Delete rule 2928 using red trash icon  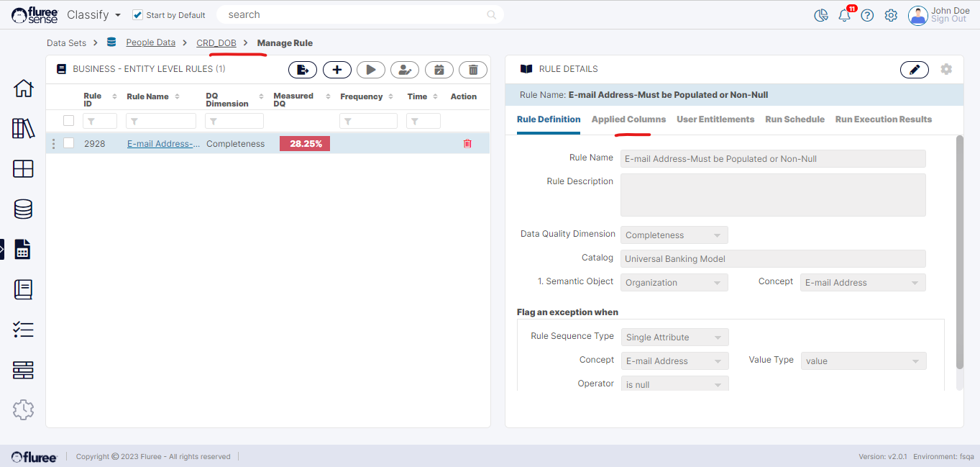(x=467, y=144)
